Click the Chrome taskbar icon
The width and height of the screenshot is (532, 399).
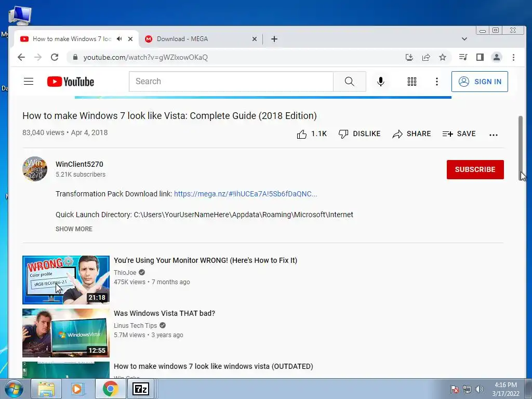(110, 389)
